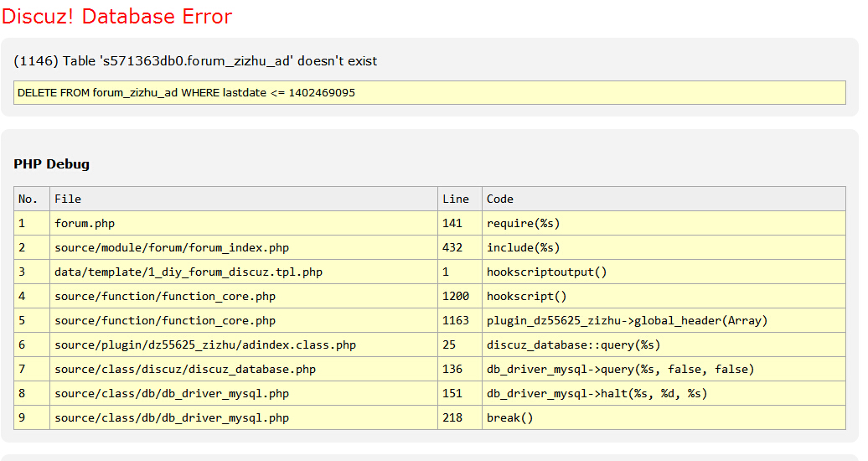Select the DELETE FROM forum_zizhu_ad query text
Screen dimensions: 868x461
(187, 92)
